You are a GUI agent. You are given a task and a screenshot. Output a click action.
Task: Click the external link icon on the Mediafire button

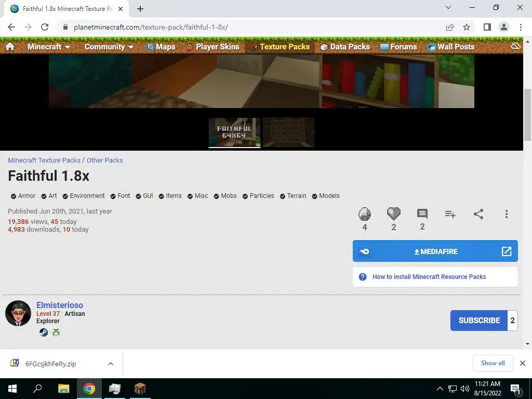tap(506, 251)
